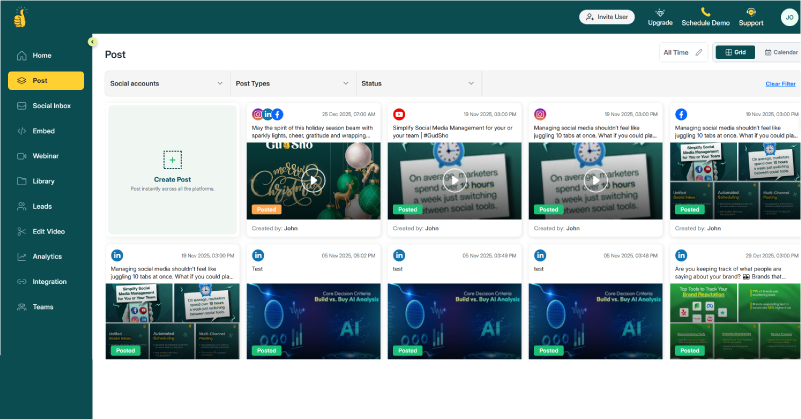
Task: Click the Upgrade crown icon
Action: click(x=660, y=12)
